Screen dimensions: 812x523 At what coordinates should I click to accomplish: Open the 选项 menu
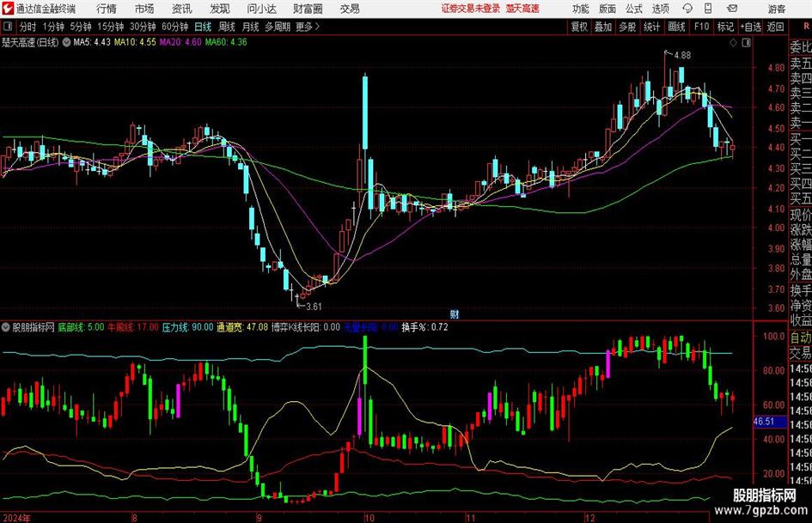tap(660, 9)
